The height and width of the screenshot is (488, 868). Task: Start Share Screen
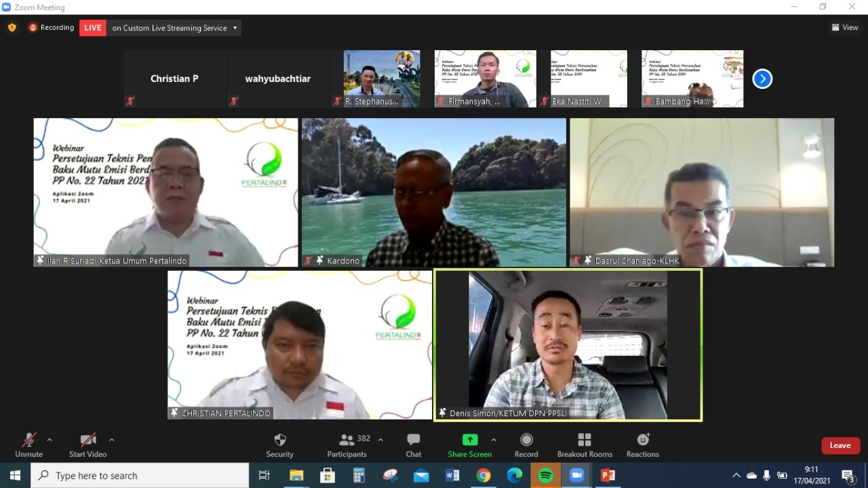(469, 445)
